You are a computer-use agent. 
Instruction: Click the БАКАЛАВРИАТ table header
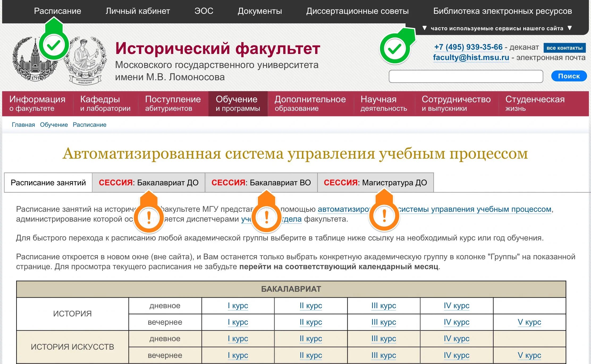[x=291, y=289]
